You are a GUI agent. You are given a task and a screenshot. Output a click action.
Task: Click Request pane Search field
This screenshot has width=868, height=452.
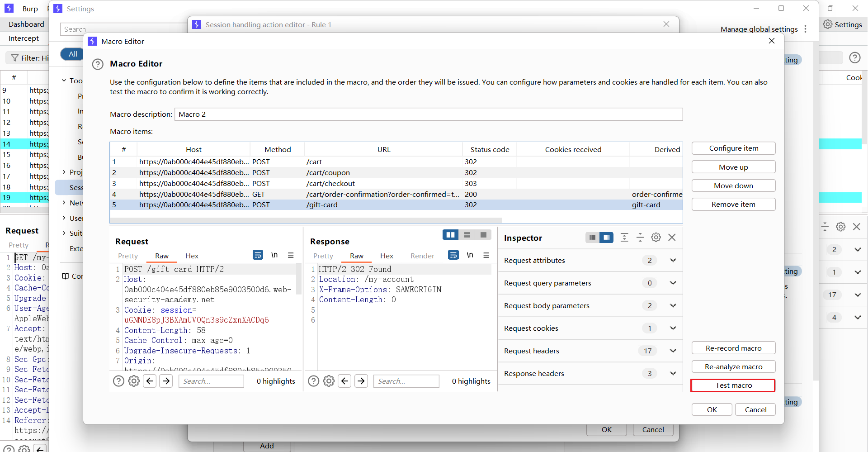211,381
